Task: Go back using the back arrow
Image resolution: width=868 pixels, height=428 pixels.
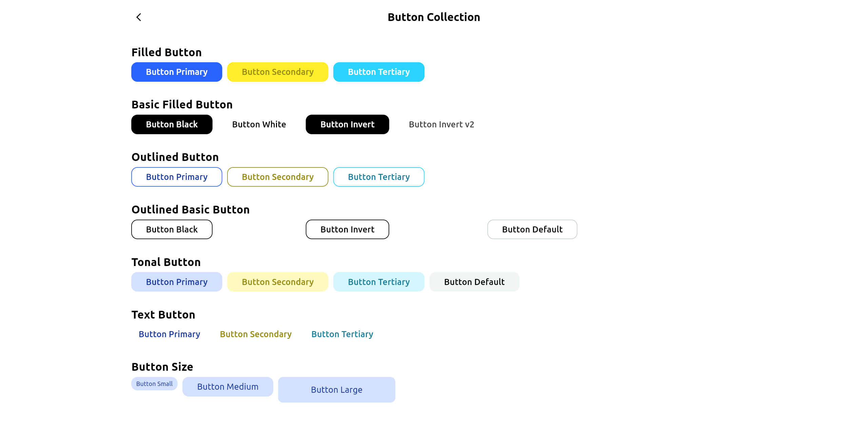Action: (x=139, y=17)
